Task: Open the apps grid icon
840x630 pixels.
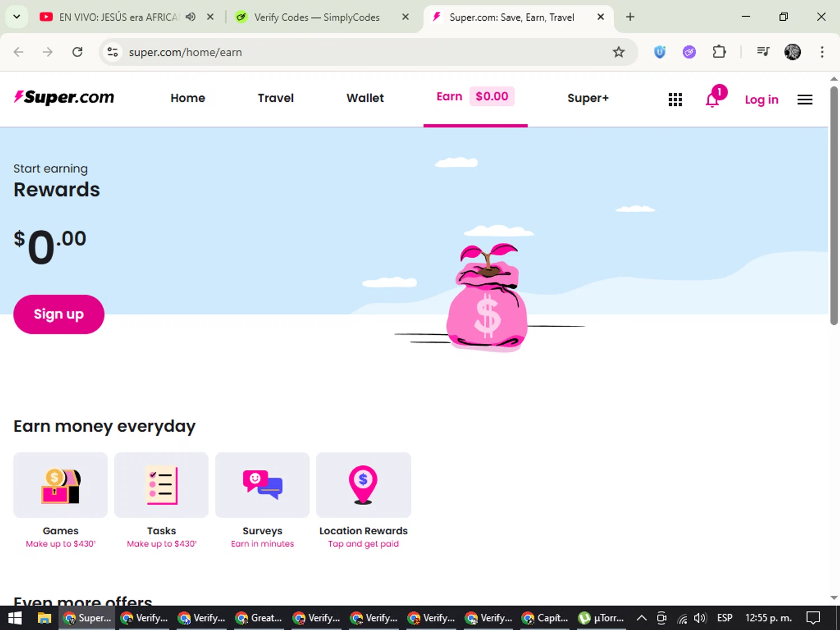Action: tap(675, 100)
